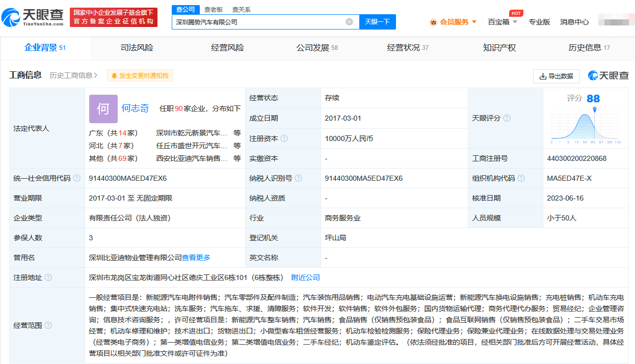Click the TianYanCha logo at top left
Viewport: 635px width, 364px height.
click(x=33, y=18)
